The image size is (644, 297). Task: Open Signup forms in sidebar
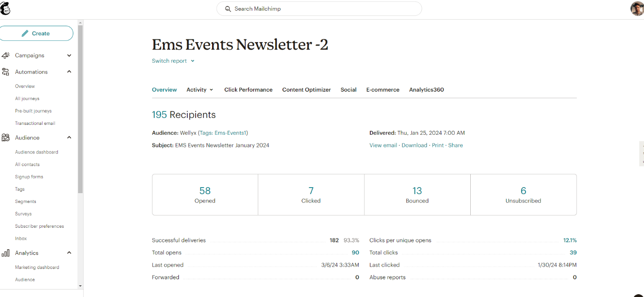[29, 177]
